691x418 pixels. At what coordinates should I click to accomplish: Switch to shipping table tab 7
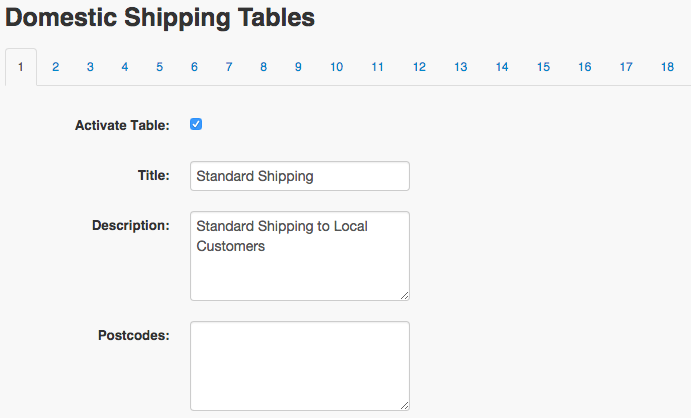(x=229, y=67)
